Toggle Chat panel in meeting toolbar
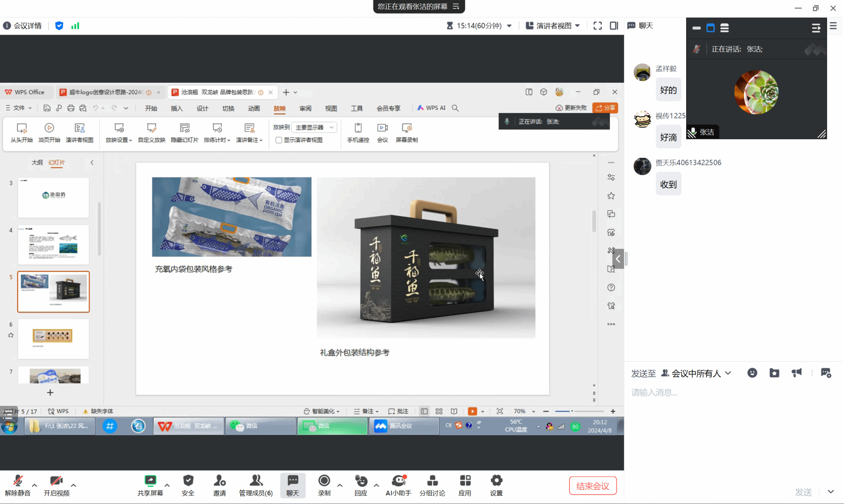 click(293, 485)
